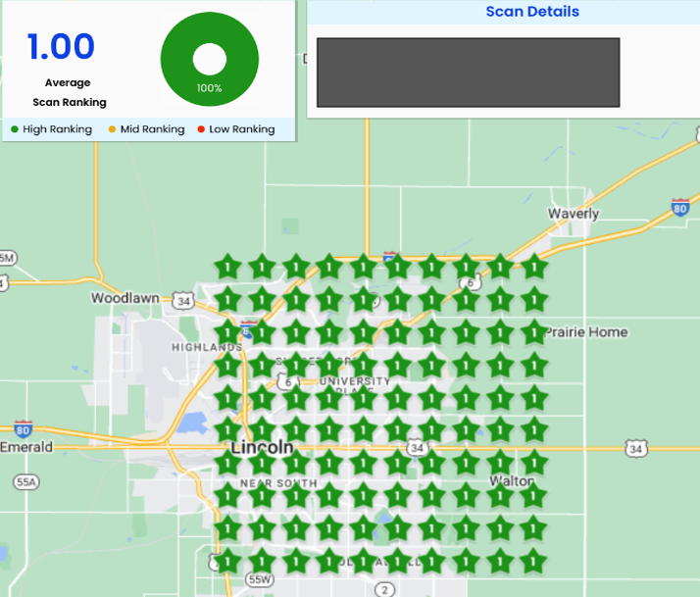
Task: Select the bottom-left star marker in the grid
Action: tap(227, 562)
